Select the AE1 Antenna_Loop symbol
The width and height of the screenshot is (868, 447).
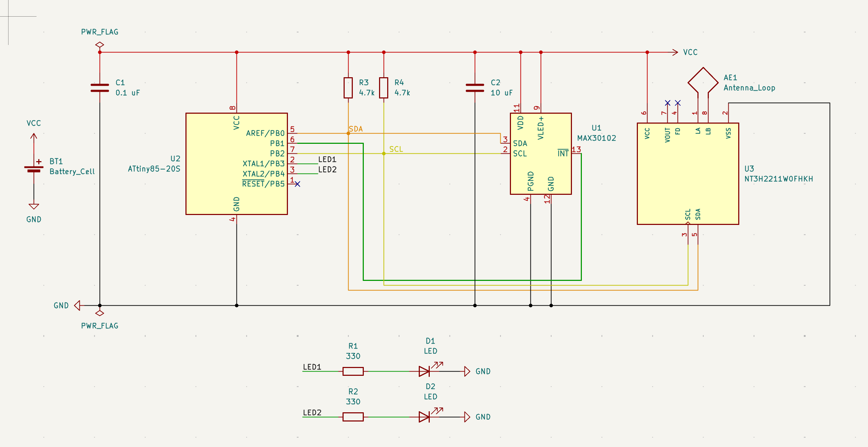tap(703, 82)
